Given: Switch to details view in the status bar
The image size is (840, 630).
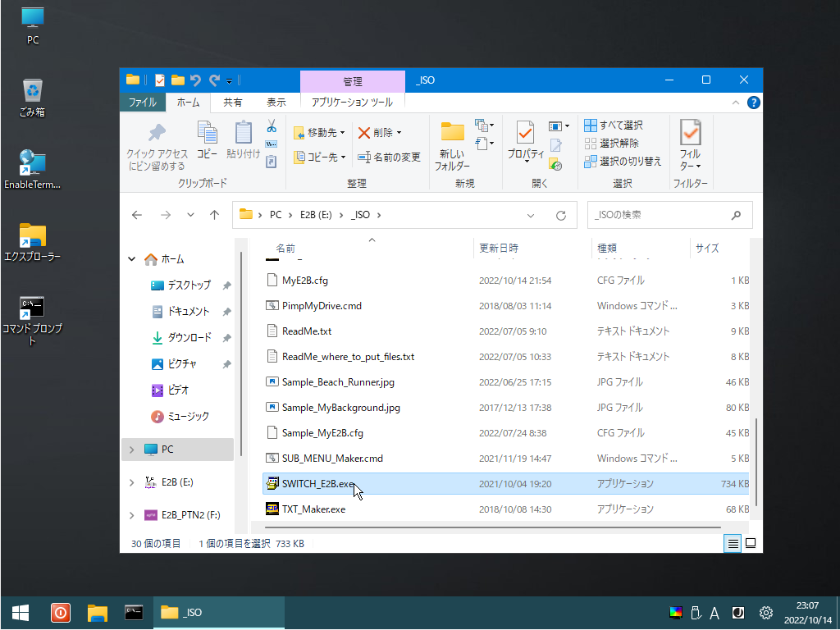Looking at the screenshot, I should click(733, 543).
